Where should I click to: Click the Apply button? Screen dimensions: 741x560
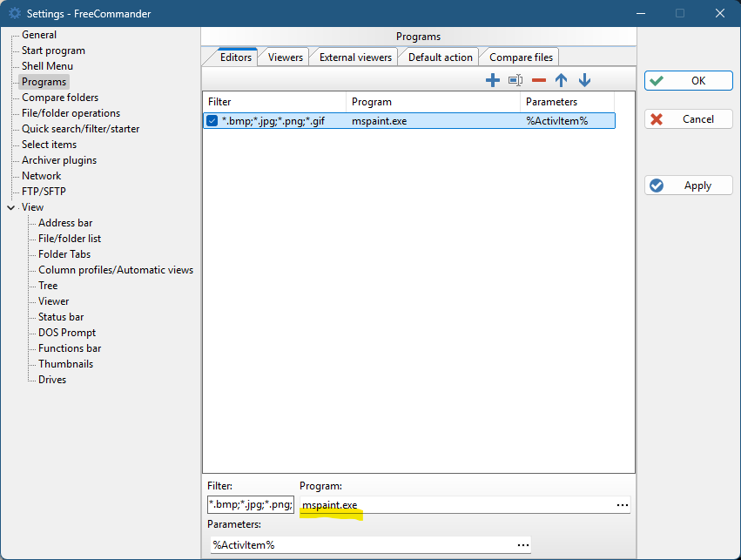pyautogui.click(x=689, y=186)
